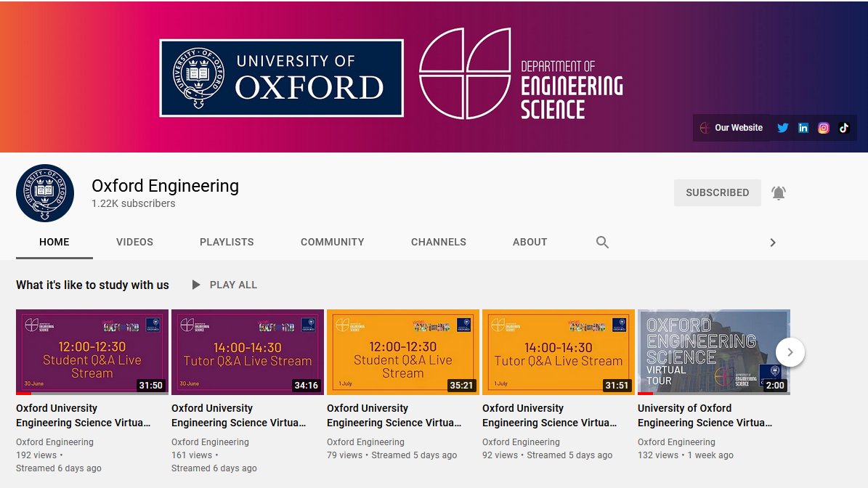Open the Instagram link in banner
This screenshot has width=868, height=488.
pos(823,128)
